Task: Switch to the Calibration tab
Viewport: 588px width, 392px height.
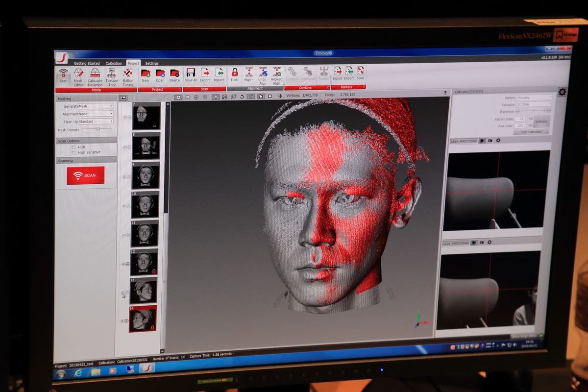Action: [x=114, y=63]
